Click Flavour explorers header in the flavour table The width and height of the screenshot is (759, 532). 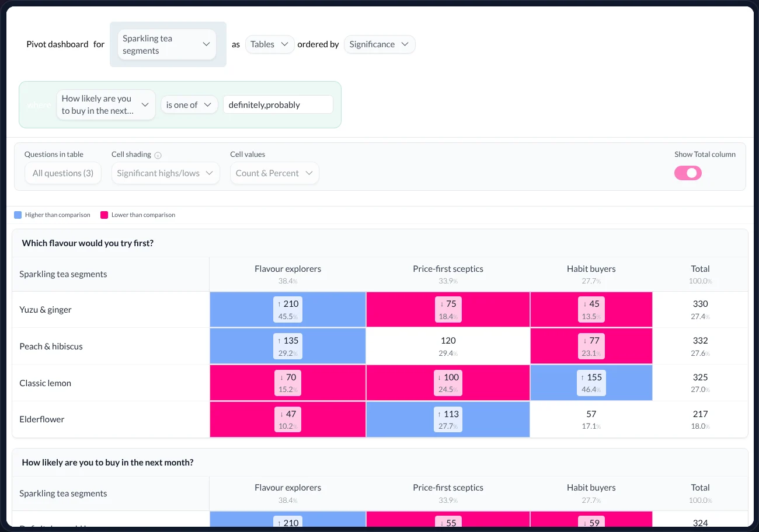[288, 269]
